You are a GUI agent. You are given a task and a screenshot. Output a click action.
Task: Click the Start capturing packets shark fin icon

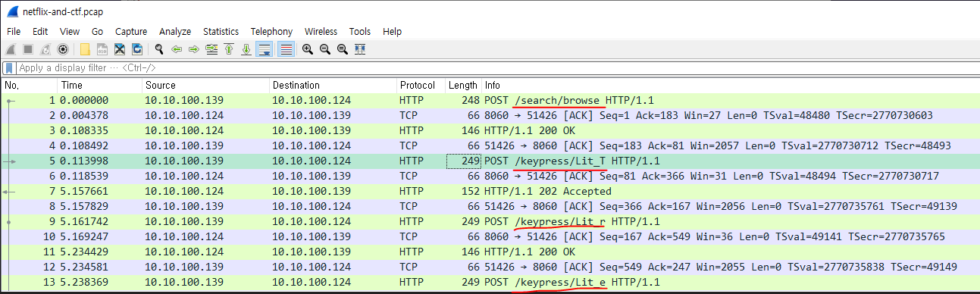point(11,49)
